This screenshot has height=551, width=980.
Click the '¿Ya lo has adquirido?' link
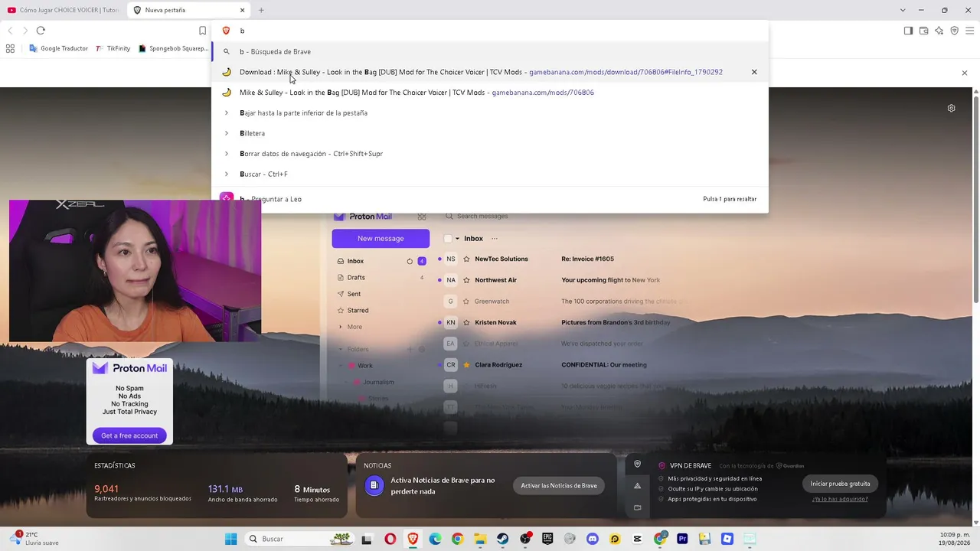click(x=840, y=499)
